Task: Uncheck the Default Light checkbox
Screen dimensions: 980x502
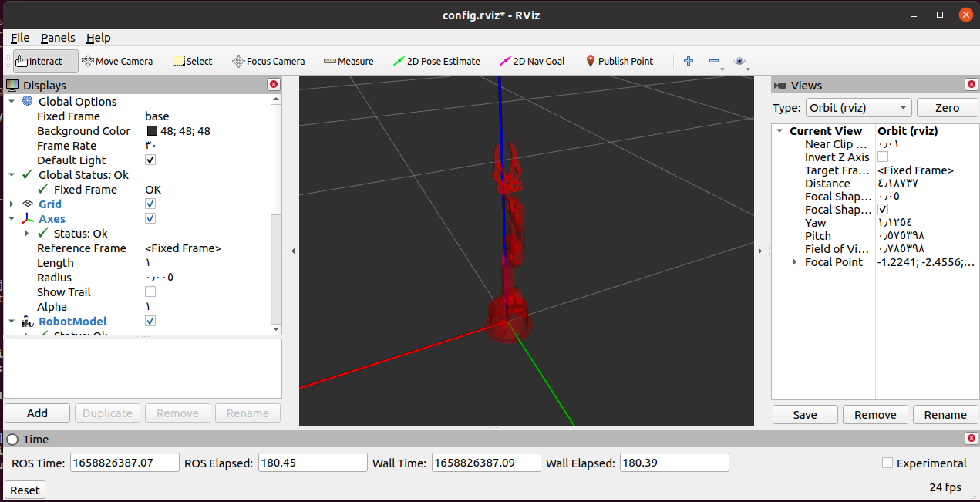Action: tap(150, 160)
